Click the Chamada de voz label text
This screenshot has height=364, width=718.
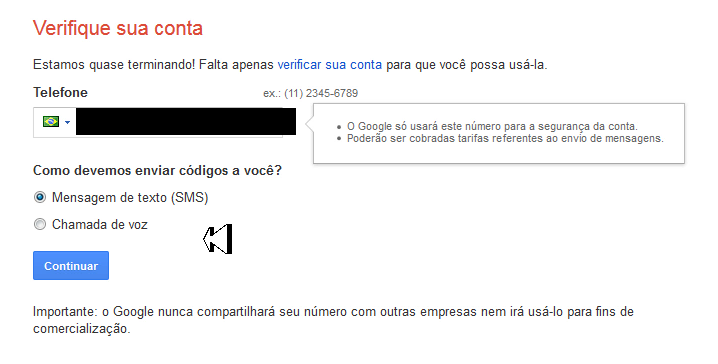(x=100, y=224)
